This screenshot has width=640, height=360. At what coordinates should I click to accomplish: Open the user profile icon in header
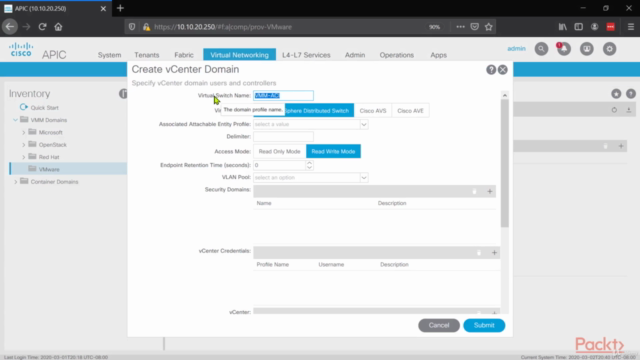(x=587, y=49)
